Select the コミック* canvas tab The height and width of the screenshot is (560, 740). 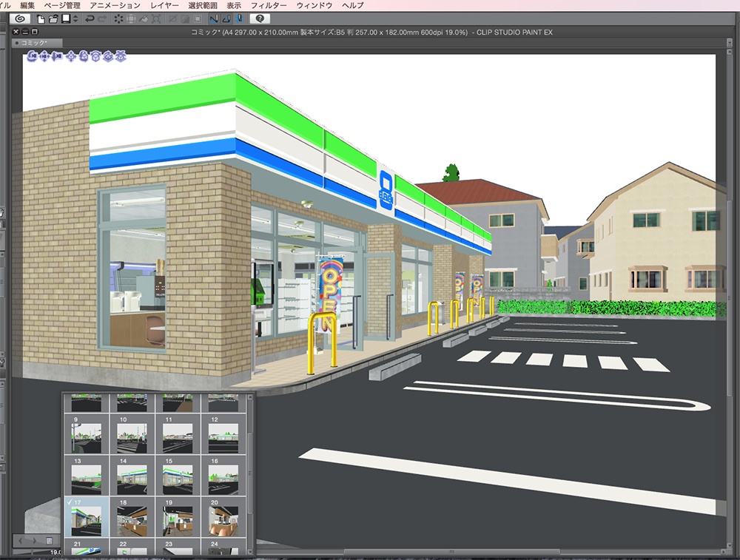click(37, 42)
